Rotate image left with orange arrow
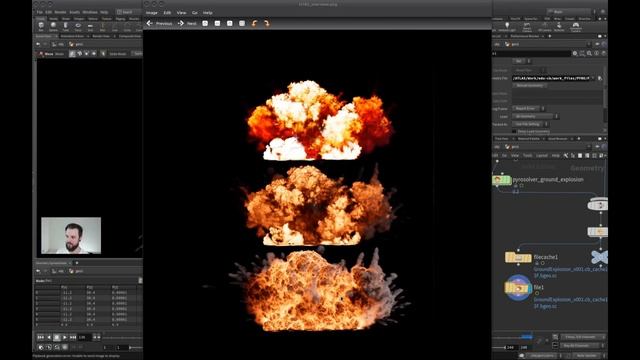The image size is (640, 360). coord(254,24)
